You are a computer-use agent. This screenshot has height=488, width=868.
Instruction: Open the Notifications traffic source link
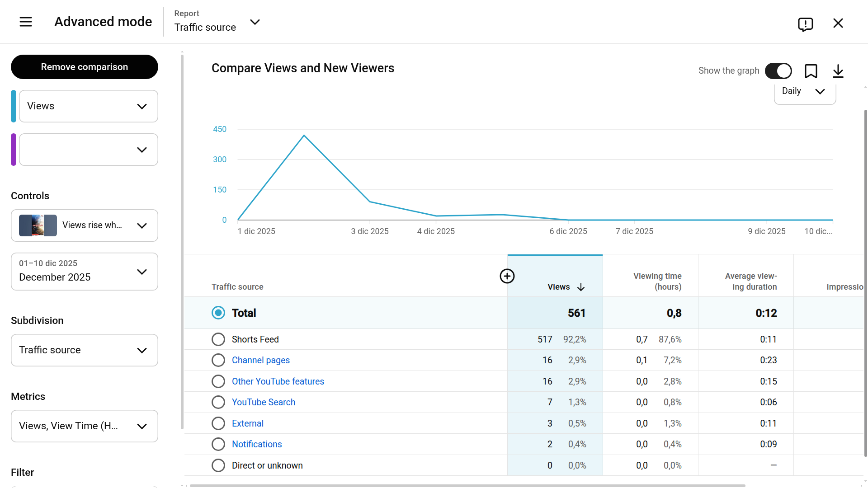[257, 444]
